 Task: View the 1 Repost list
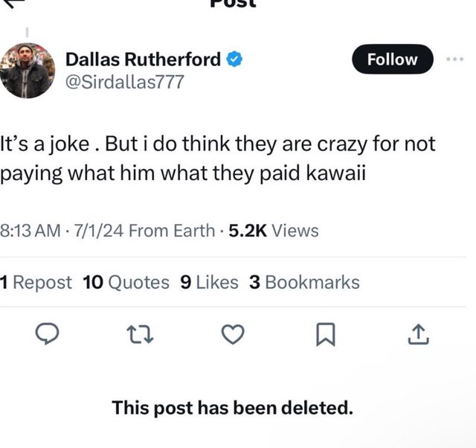36,282
